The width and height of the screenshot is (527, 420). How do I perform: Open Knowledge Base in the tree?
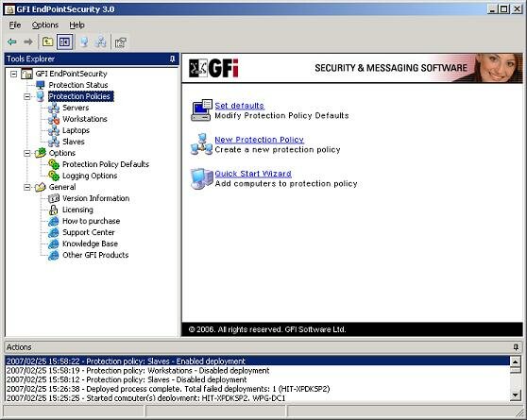click(90, 244)
